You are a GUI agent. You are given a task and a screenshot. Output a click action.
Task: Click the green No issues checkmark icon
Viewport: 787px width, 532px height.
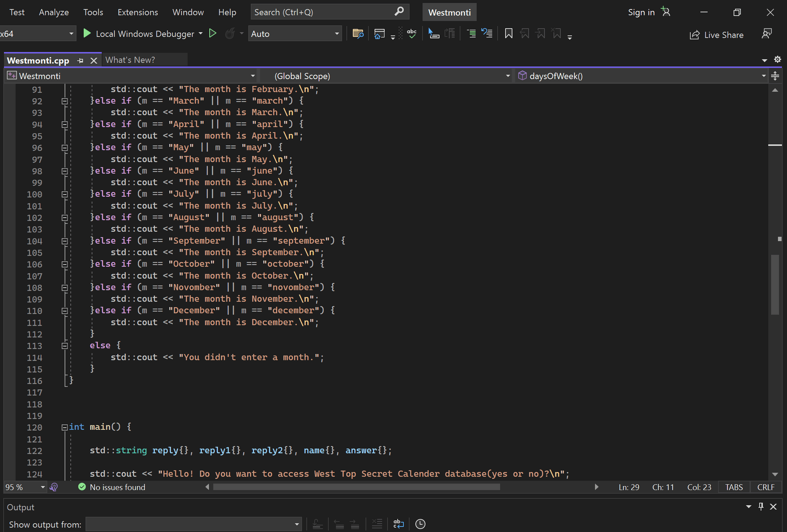(x=82, y=487)
